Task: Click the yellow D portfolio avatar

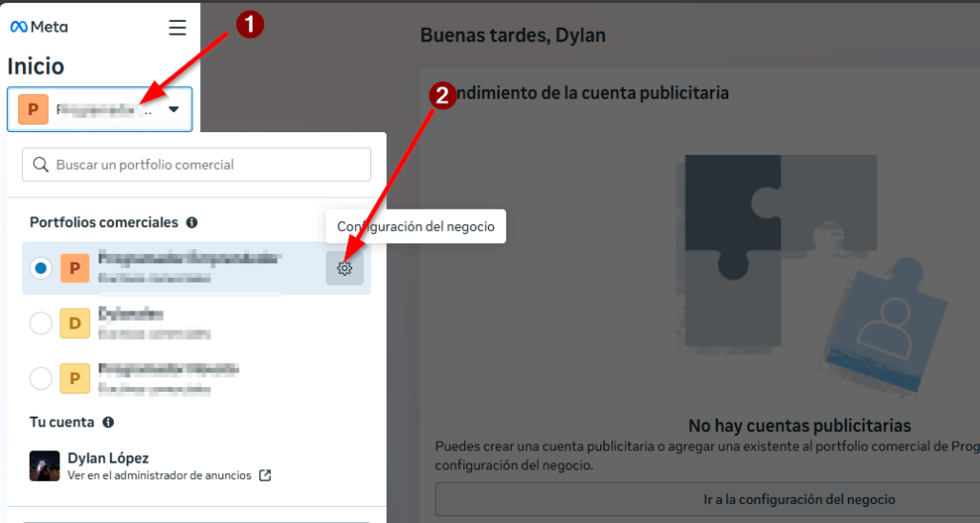Action: [75, 324]
